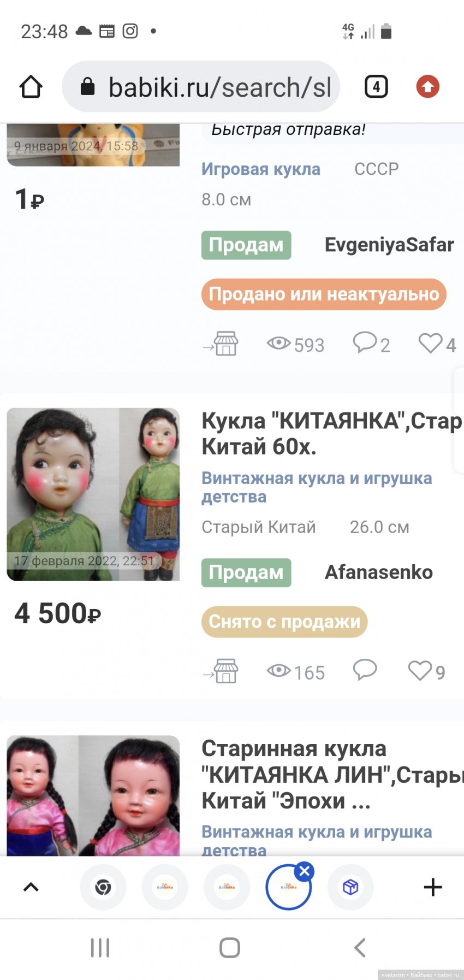This screenshot has height=980, width=464.
Task: Switch to the Chrome tab in bottom bar
Action: coord(103,887)
